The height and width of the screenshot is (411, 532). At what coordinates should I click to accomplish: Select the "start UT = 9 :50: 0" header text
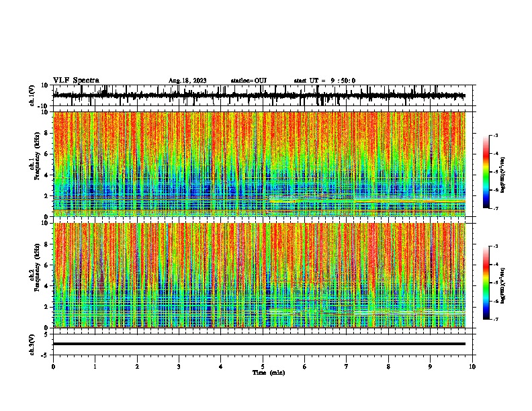click(324, 81)
